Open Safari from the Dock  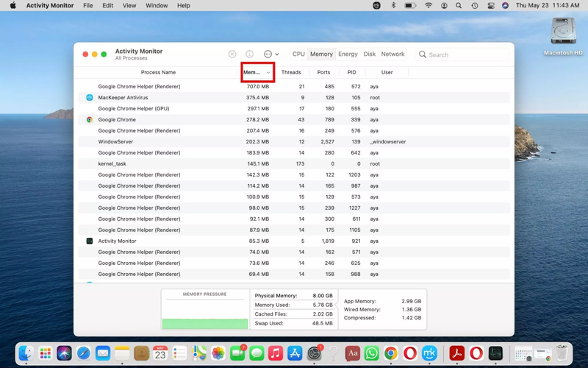tap(83, 353)
